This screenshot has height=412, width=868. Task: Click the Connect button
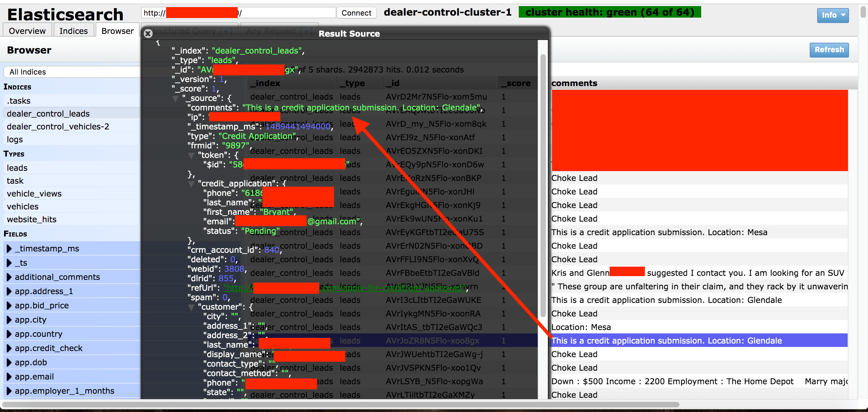pos(356,13)
